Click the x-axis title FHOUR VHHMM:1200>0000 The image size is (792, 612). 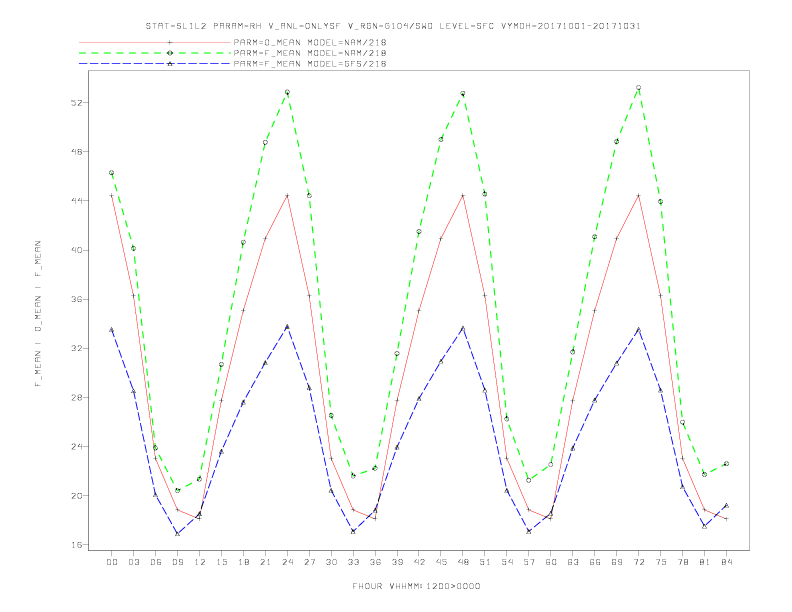tap(416, 586)
